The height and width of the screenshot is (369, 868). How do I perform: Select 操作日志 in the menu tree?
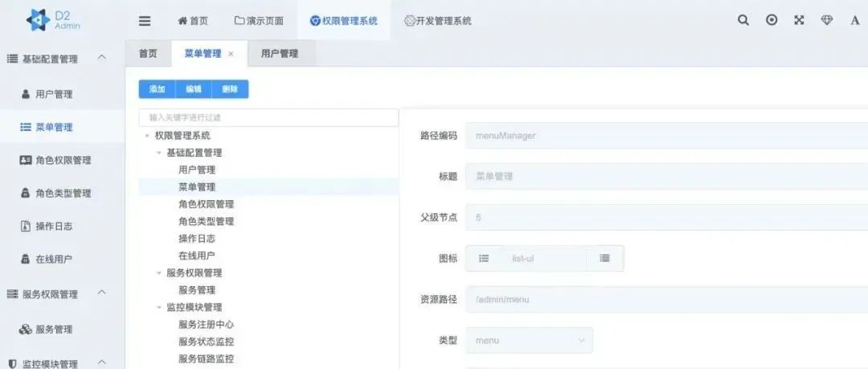(197, 239)
